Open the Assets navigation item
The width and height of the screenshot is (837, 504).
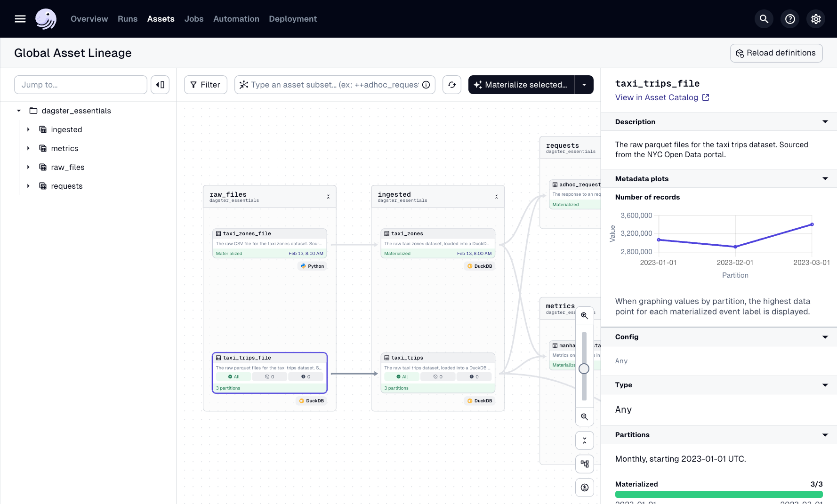161,19
